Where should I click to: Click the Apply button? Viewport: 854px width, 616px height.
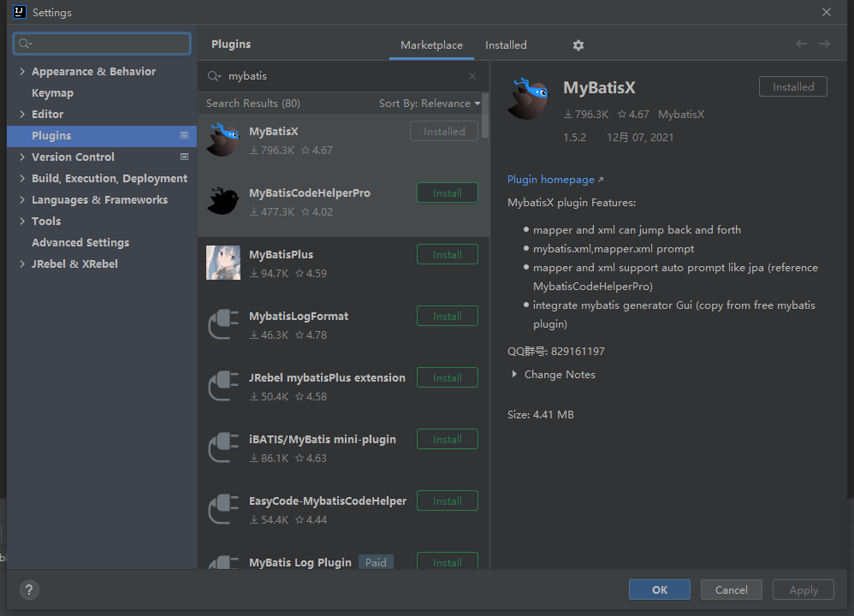pos(804,589)
